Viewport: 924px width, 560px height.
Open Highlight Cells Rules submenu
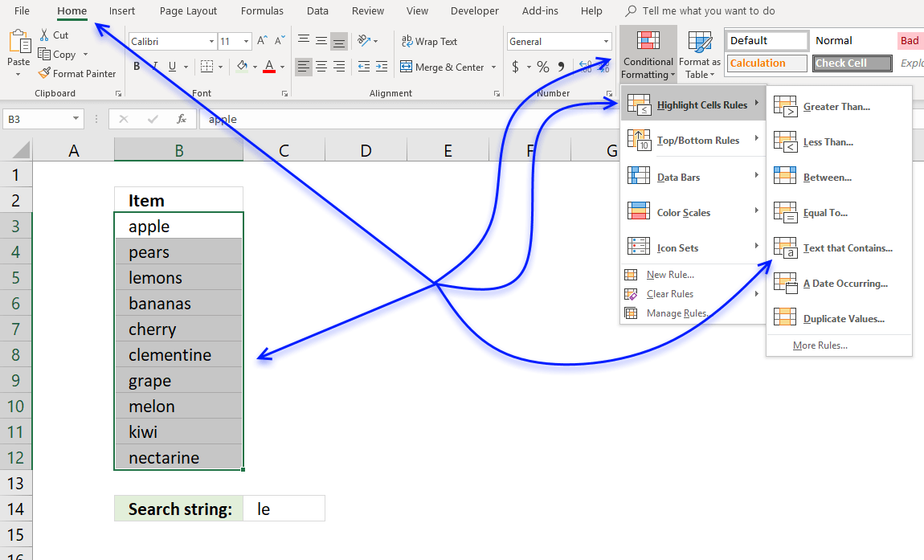pyautogui.click(x=693, y=105)
